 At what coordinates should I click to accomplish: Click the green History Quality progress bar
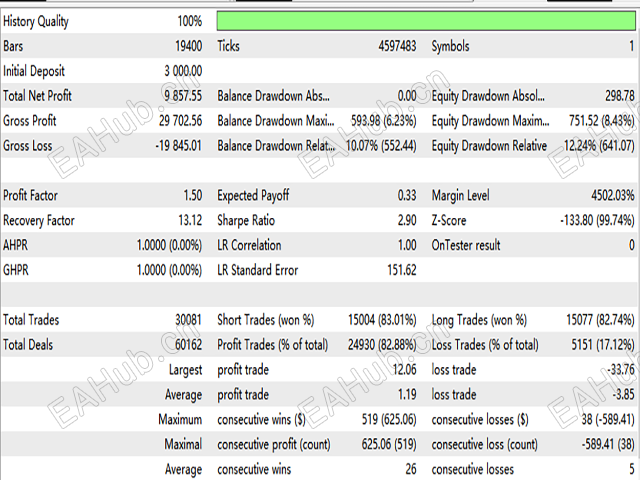point(426,21)
